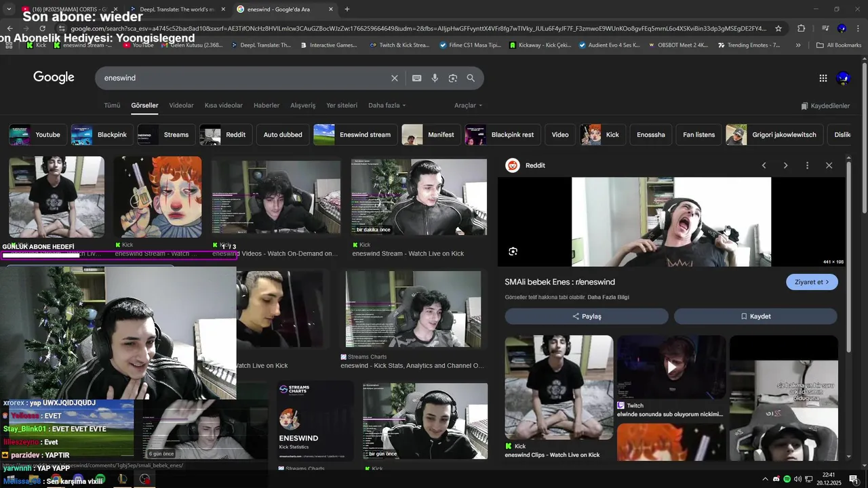Open the Interactive Games bookmark
Screen dimensions: 868x488
pyautogui.click(x=328, y=45)
